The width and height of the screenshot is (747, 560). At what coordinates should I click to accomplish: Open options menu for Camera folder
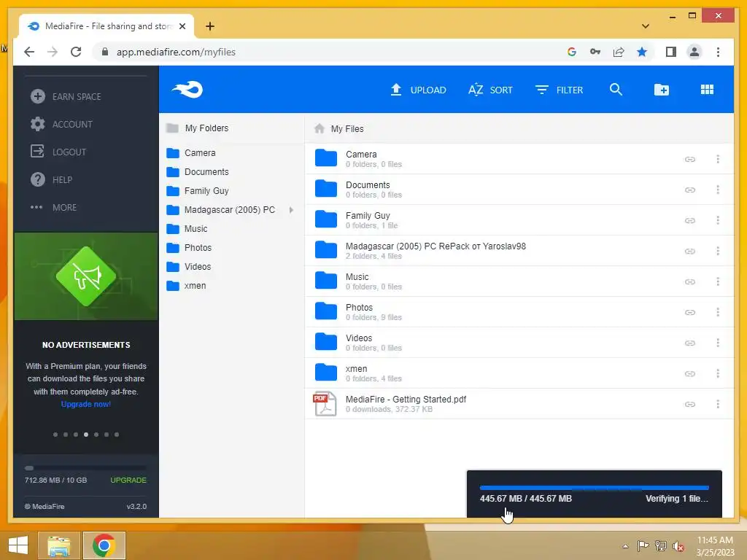718,159
